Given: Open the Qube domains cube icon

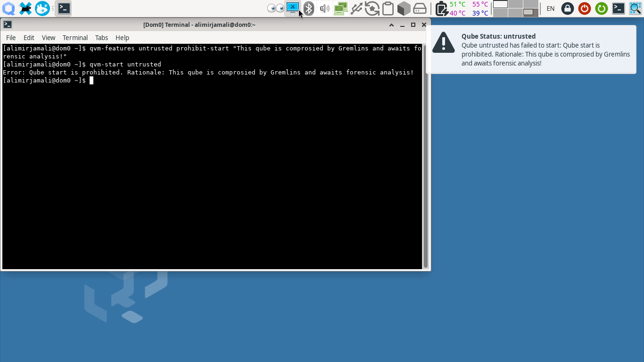Looking at the screenshot, I should pyautogui.click(x=404, y=8).
